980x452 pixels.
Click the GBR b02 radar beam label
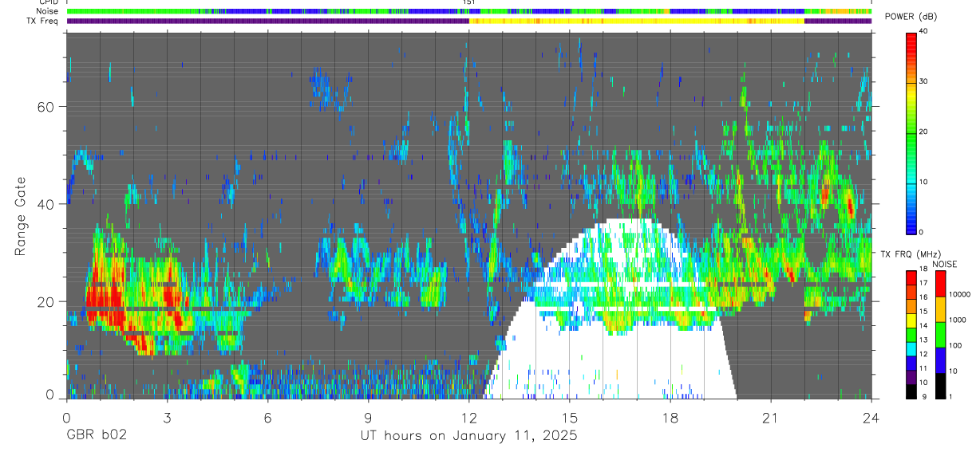[x=96, y=436]
